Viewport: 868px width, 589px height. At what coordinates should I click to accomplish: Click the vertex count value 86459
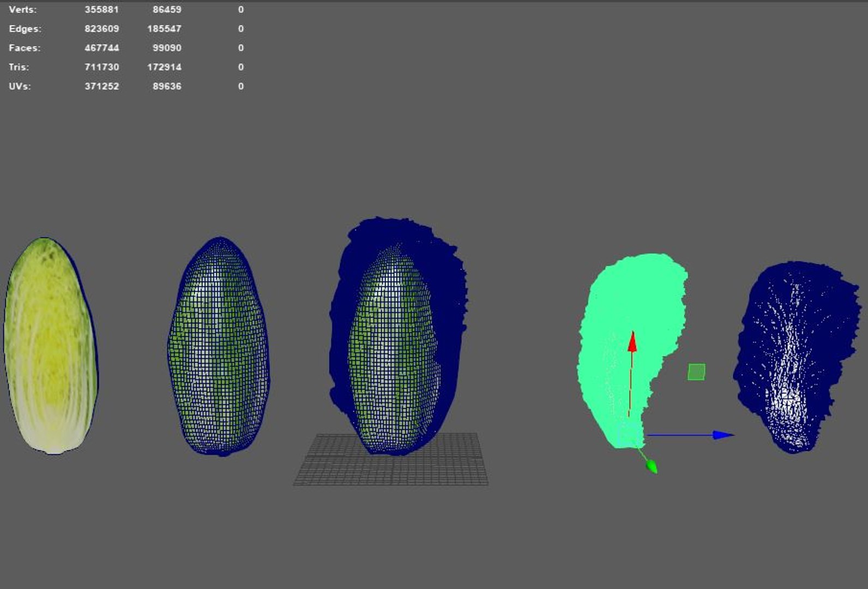pos(167,10)
